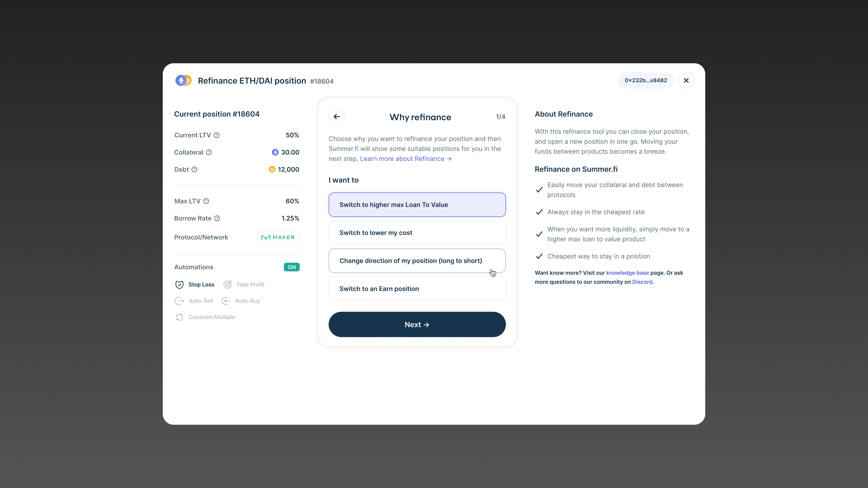Image resolution: width=868 pixels, height=488 pixels.
Task: Open Learn more about Refinance link
Action: [405, 159]
